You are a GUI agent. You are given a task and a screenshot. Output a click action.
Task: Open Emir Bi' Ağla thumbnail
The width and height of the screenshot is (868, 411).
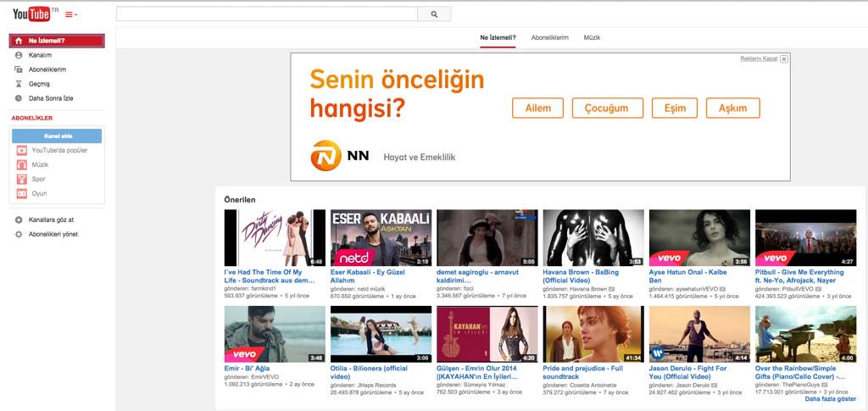(275, 334)
